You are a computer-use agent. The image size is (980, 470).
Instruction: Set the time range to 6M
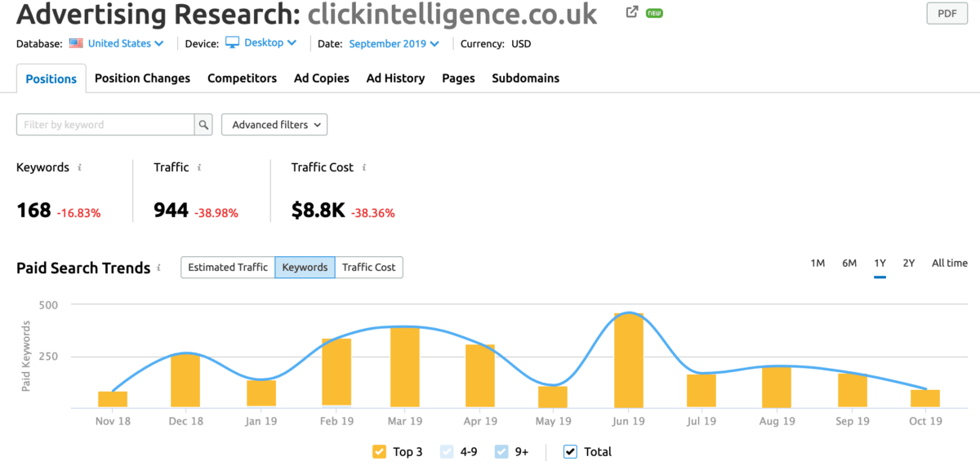[x=849, y=263]
